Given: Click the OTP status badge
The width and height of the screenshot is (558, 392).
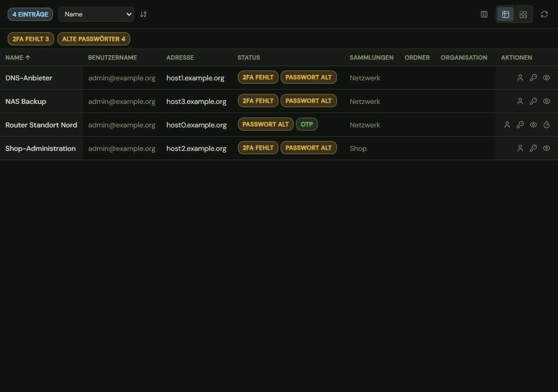Looking at the screenshot, I should [306, 124].
